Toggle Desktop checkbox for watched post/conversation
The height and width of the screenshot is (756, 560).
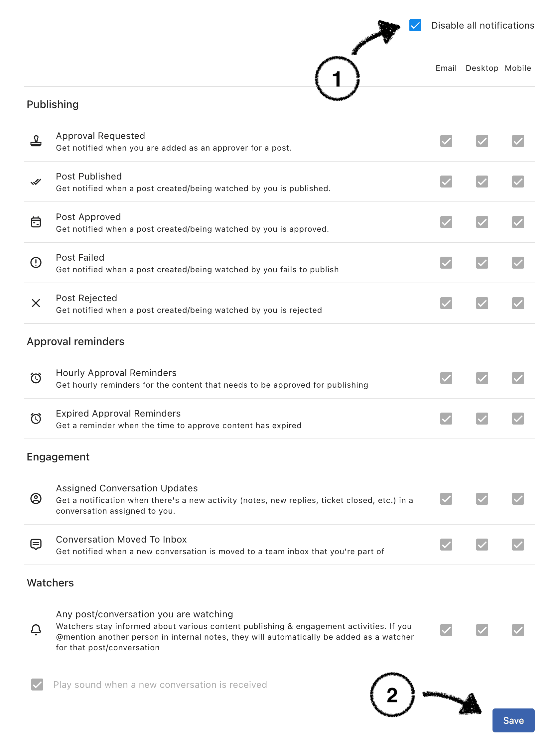point(483,630)
